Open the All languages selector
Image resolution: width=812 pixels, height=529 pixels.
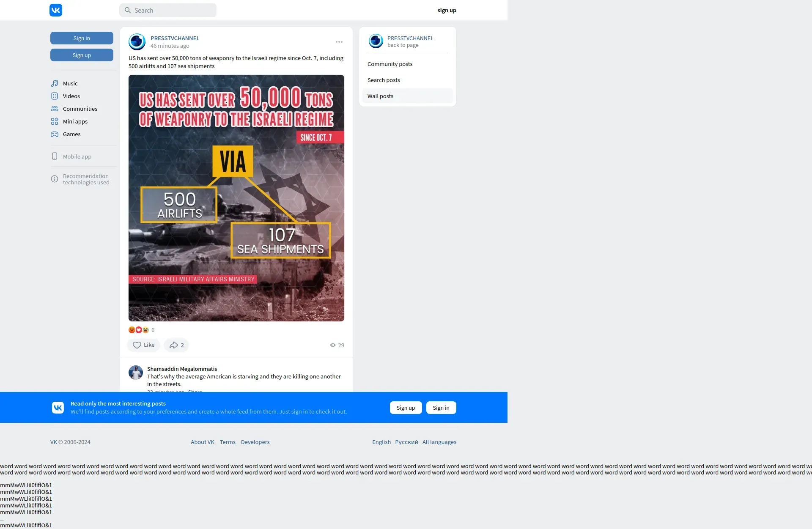[x=439, y=442]
